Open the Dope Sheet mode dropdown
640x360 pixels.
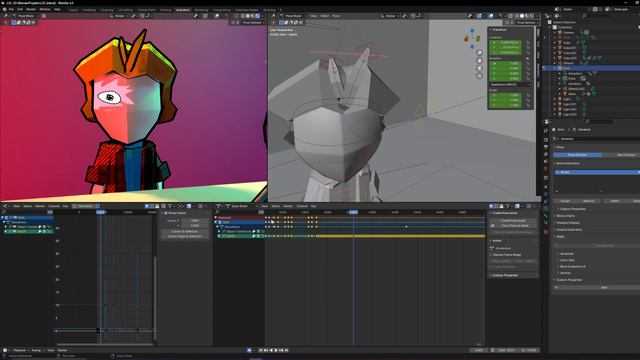click(242, 206)
